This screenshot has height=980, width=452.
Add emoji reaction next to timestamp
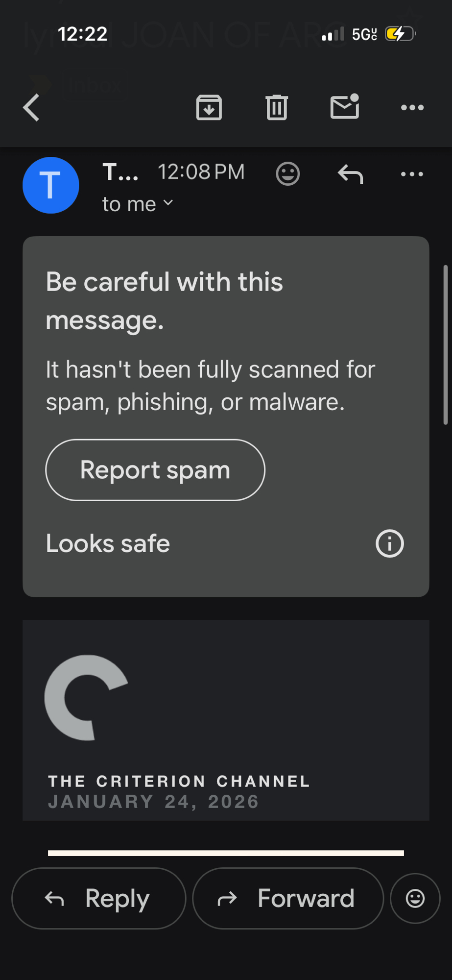288,173
